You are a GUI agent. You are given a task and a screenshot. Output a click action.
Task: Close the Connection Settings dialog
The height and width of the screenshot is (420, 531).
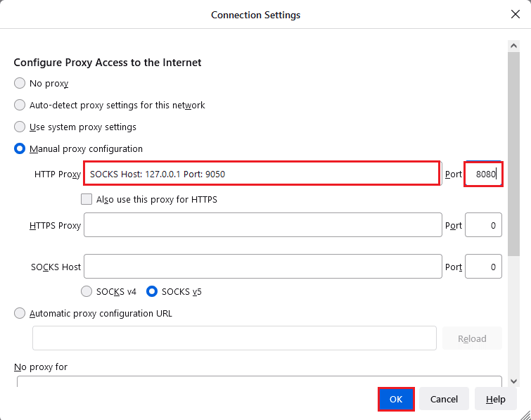pyautogui.click(x=515, y=14)
